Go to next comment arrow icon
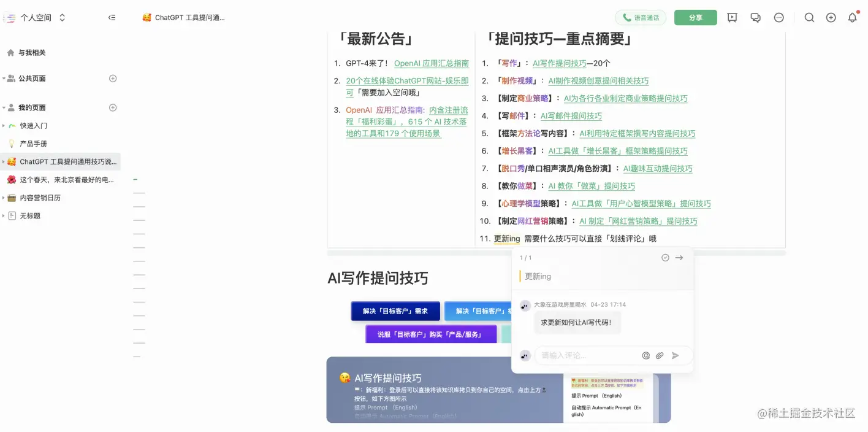 (679, 258)
